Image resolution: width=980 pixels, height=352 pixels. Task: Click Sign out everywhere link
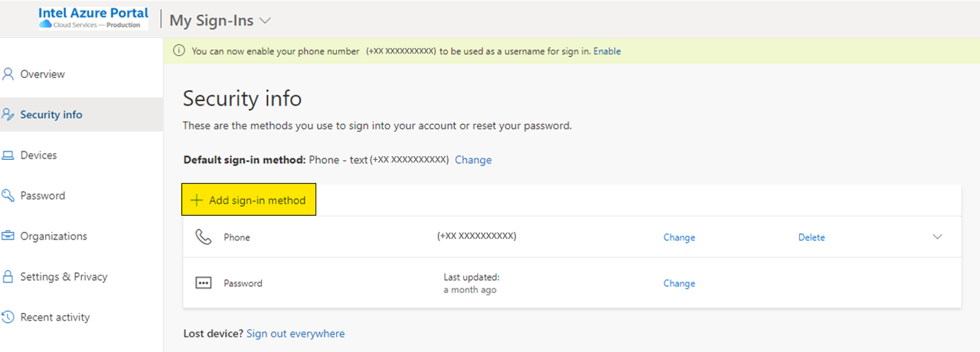click(x=296, y=334)
